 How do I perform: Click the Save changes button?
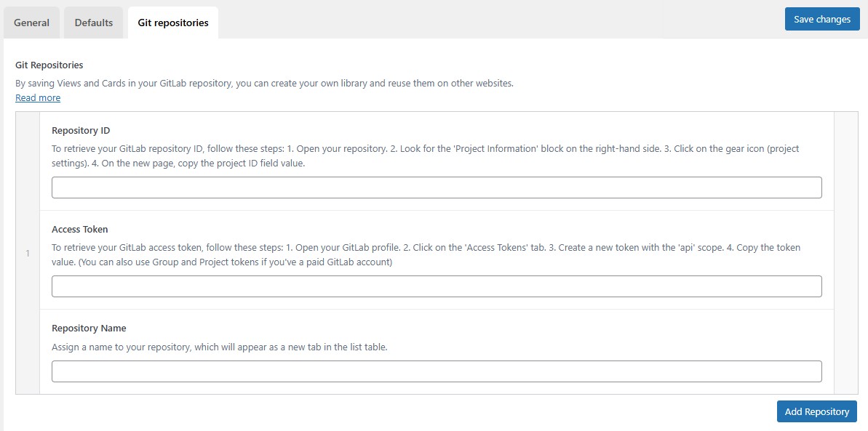click(x=821, y=19)
